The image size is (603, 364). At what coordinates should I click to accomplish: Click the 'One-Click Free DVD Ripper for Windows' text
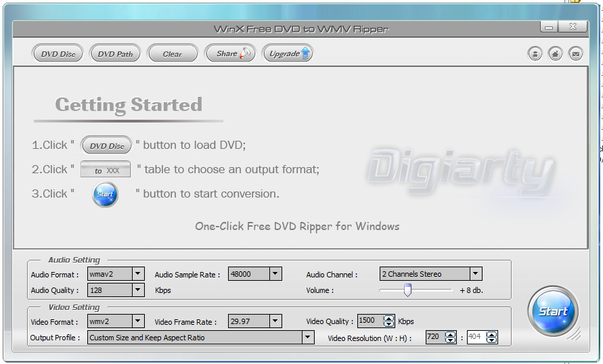click(x=297, y=227)
